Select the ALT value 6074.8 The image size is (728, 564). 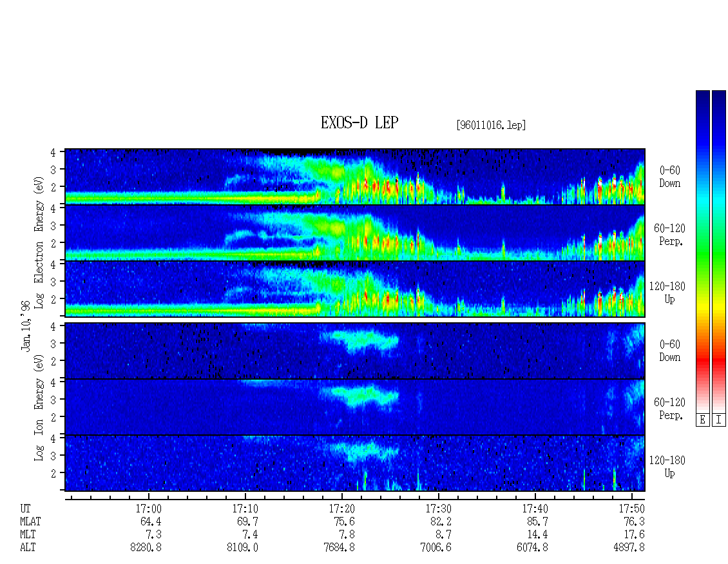pos(532,548)
